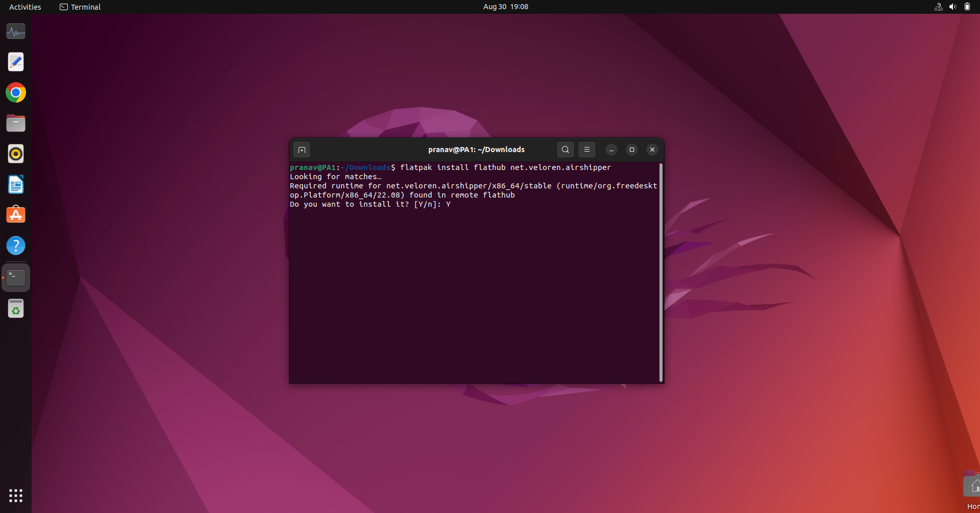
Task: Open LibreOffice Writer from the dock
Action: point(16,184)
